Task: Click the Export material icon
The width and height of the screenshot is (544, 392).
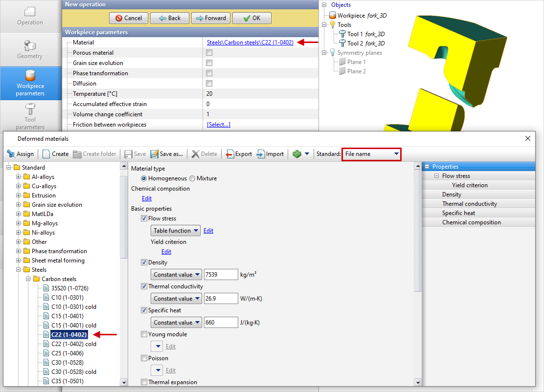Action: (229, 154)
